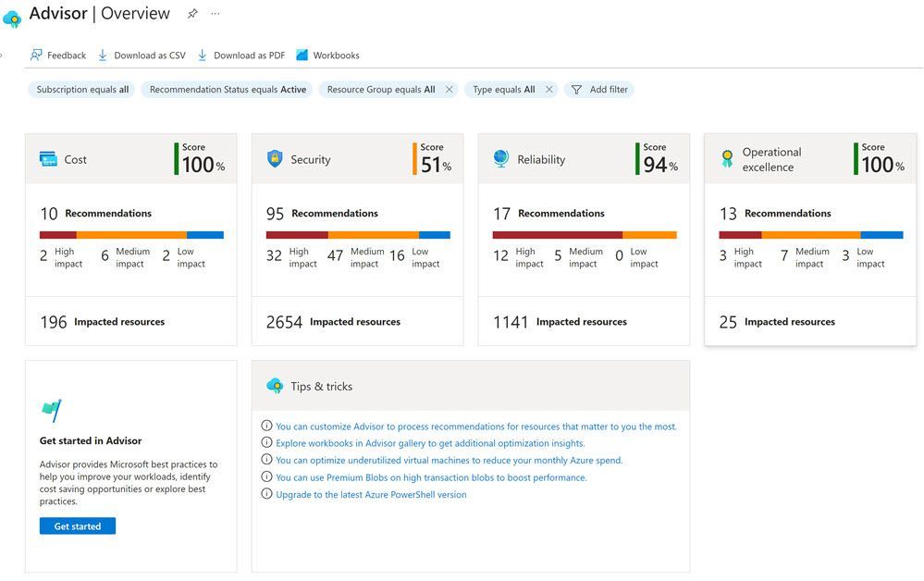Select 5 Medium impact under Reliability

point(579,257)
